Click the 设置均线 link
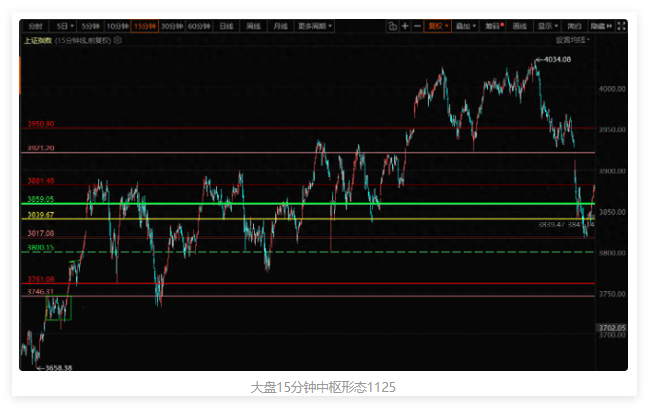The height and width of the screenshot is (408, 649). pyautogui.click(x=573, y=40)
